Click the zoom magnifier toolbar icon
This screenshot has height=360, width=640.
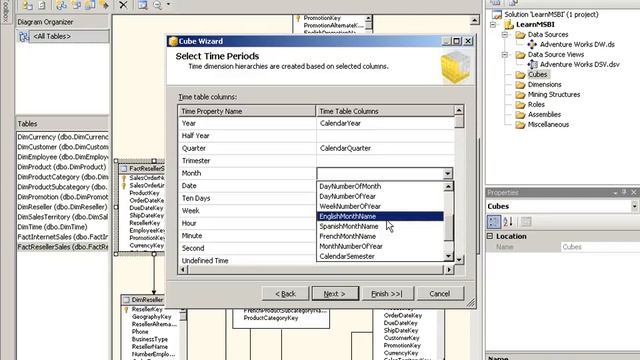(x=157, y=5)
